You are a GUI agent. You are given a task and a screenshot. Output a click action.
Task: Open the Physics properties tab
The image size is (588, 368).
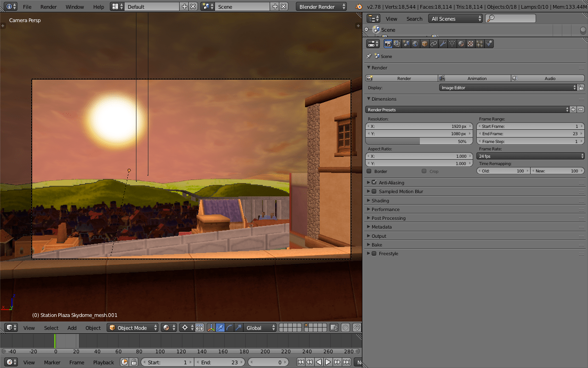click(x=488, y=43)
